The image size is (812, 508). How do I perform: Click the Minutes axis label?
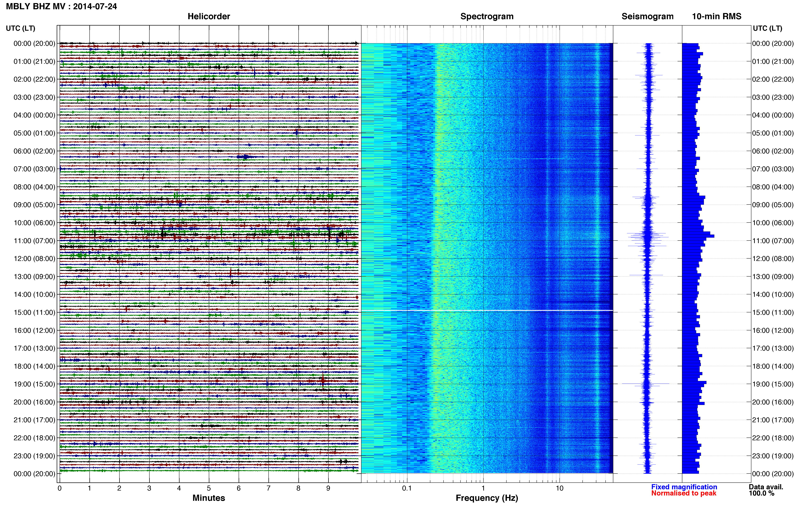tap(209, 498)
